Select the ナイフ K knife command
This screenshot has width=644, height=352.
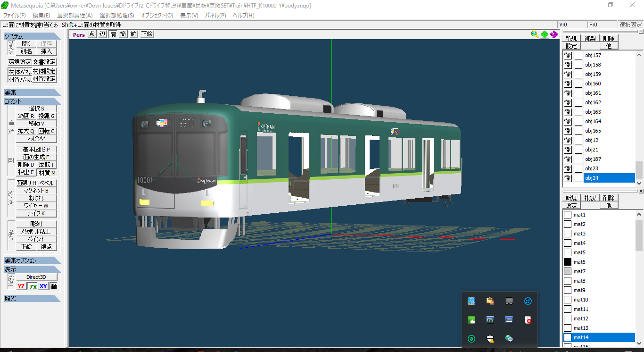click(36, 213)
